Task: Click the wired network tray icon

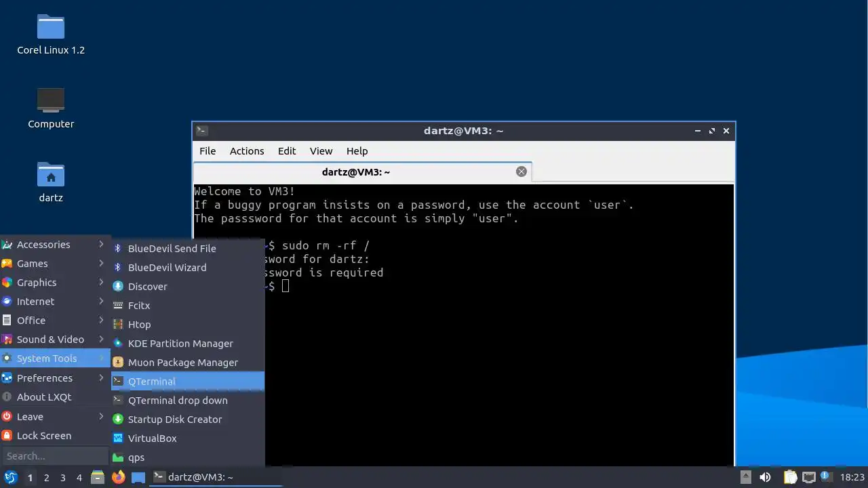Action: (x=808, y=477)
